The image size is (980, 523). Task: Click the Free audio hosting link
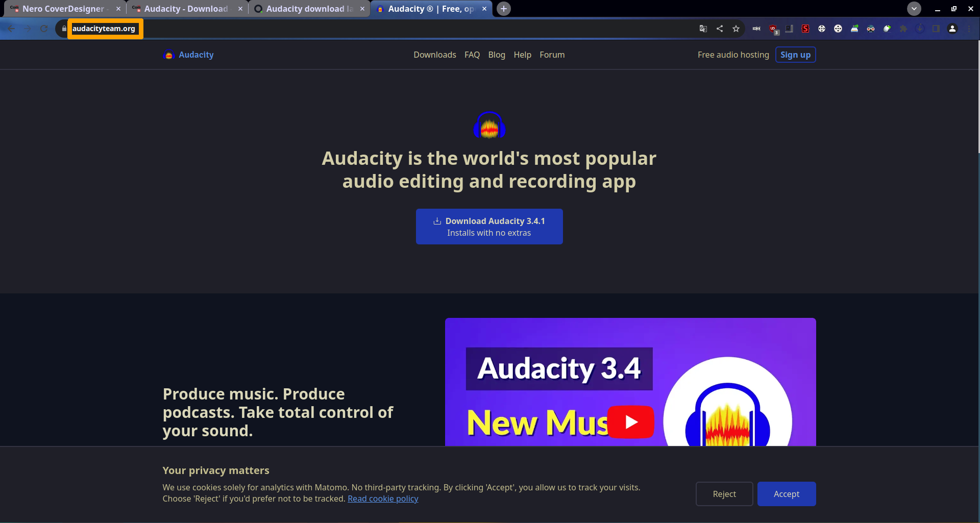tap(733, 55)
